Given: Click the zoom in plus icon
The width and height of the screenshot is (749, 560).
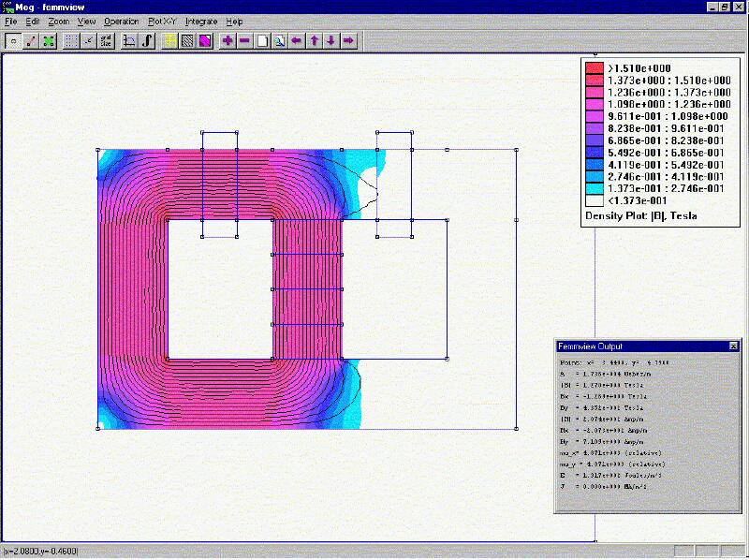Looking at the screenshot, I should click(x=228, y=40).
